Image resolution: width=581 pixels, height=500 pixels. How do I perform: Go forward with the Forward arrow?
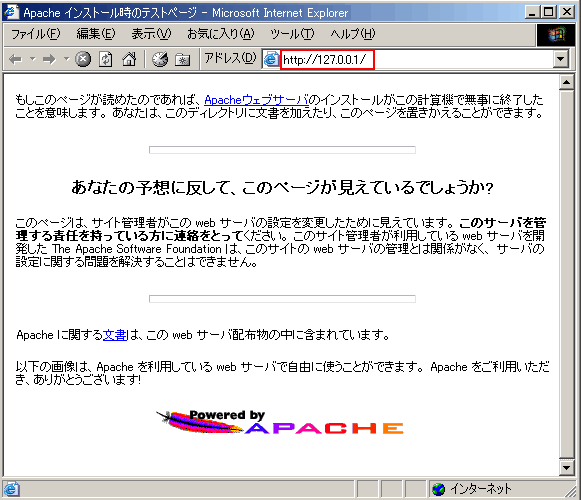49,59
